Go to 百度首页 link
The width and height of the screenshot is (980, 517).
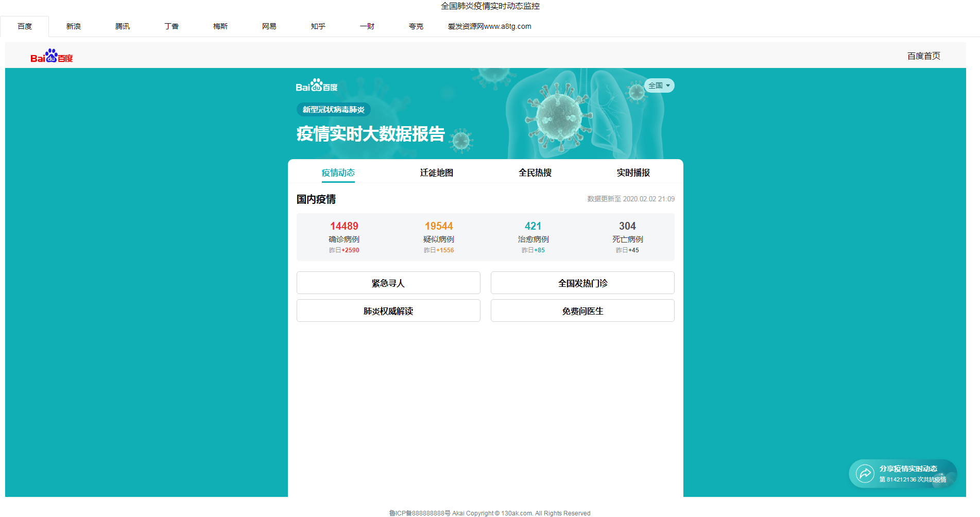[923, 56]
